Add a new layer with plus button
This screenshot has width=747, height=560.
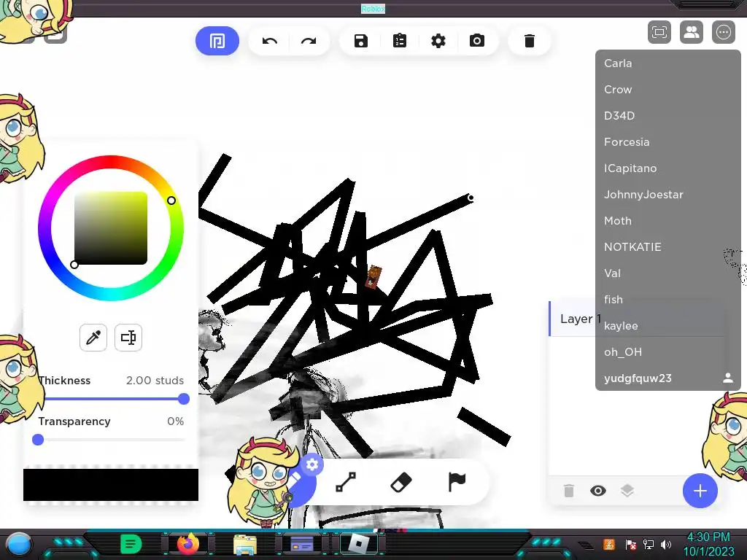pyautogui.click(x=700, y=491)
